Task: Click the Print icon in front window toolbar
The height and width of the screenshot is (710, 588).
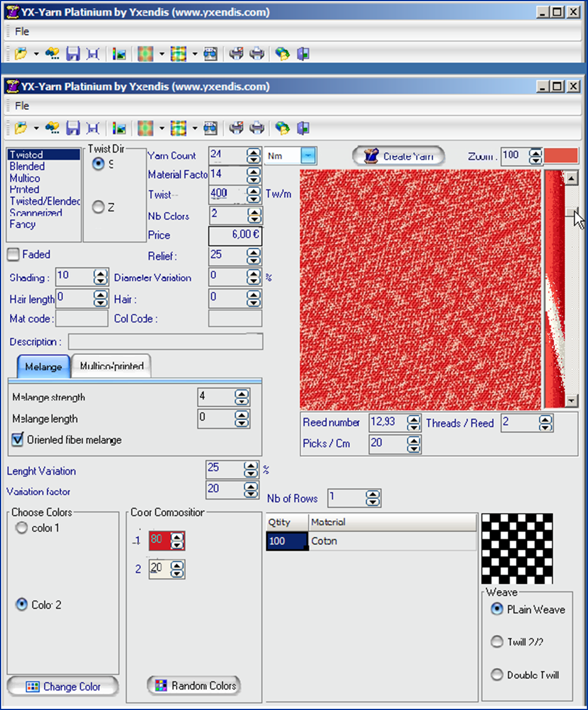Action: tap(257, 128)
